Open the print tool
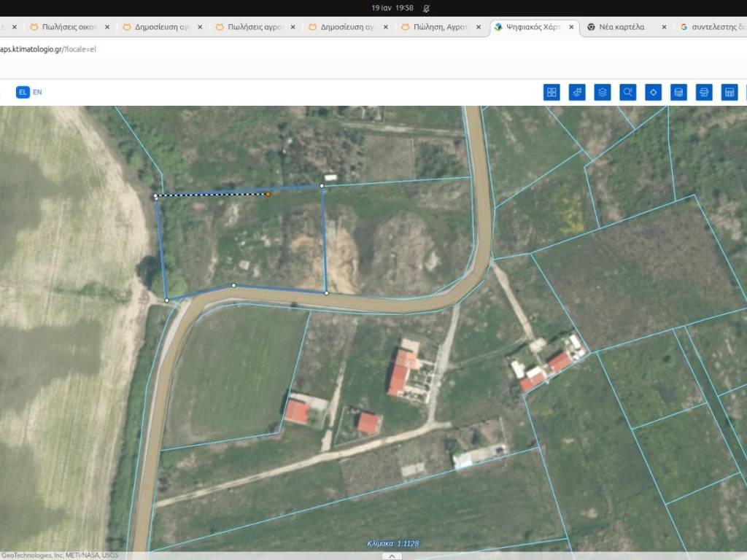Screen dimensions: 747x560 coord(704,93)
